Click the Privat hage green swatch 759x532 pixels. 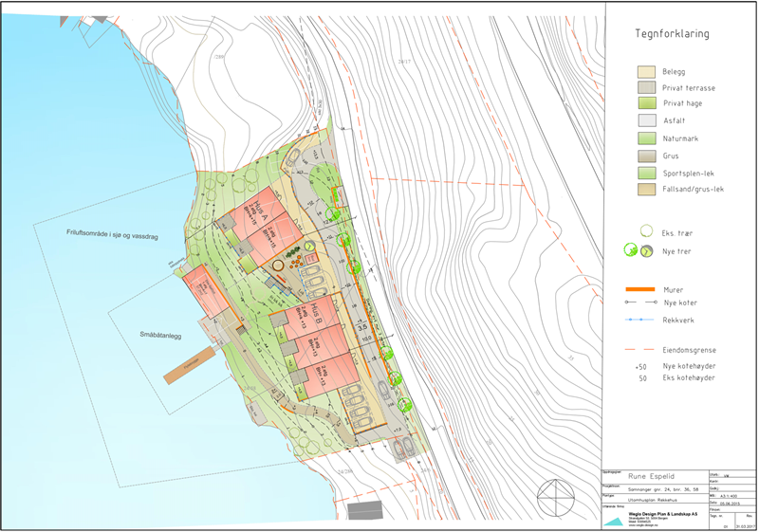645,104
